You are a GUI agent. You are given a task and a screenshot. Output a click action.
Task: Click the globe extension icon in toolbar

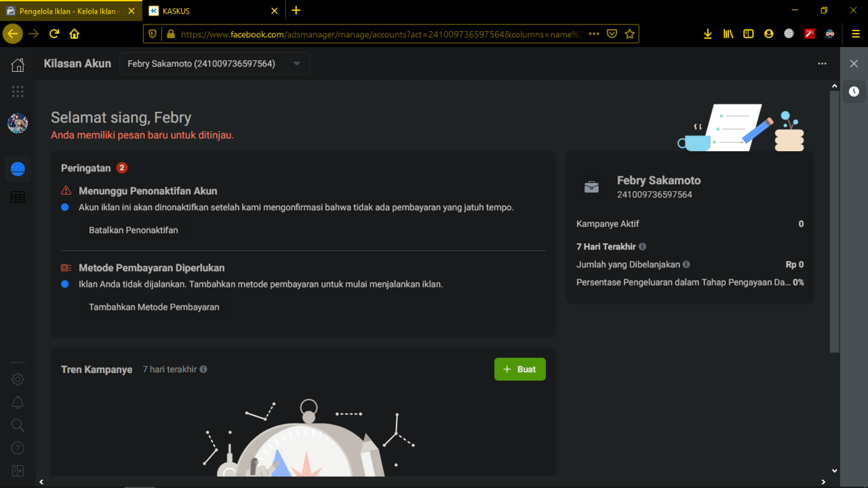(x=789, y=33)
